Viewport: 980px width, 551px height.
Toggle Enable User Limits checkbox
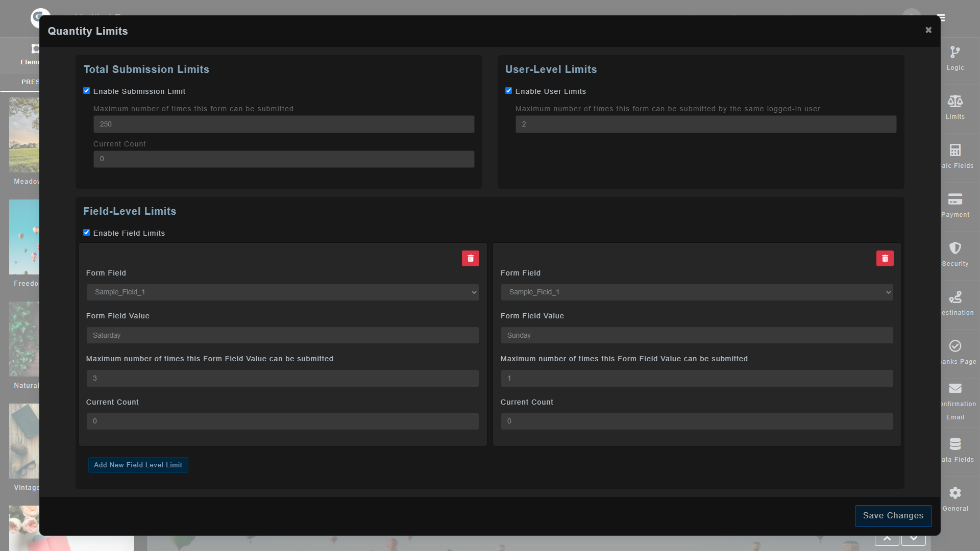point(508,91)
